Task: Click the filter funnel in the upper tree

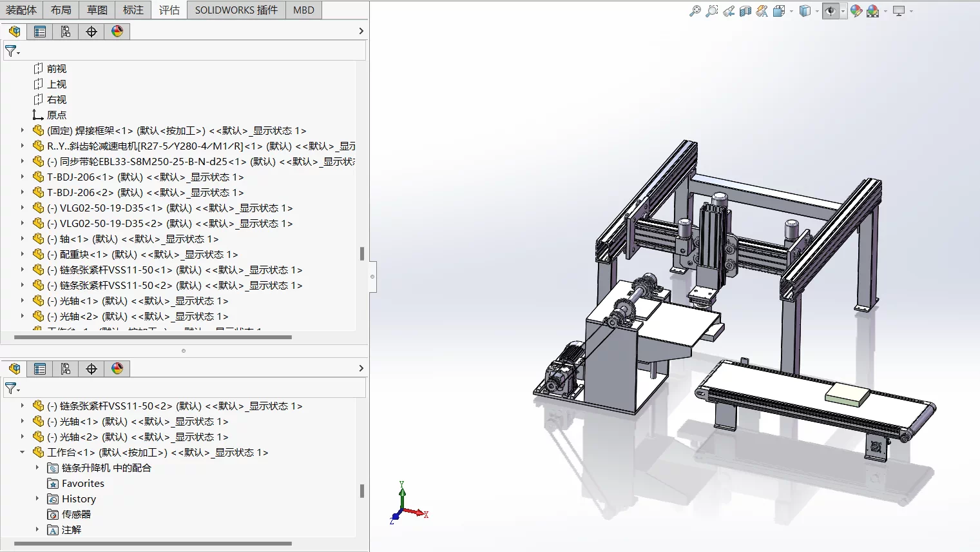Action: point(12,51)
